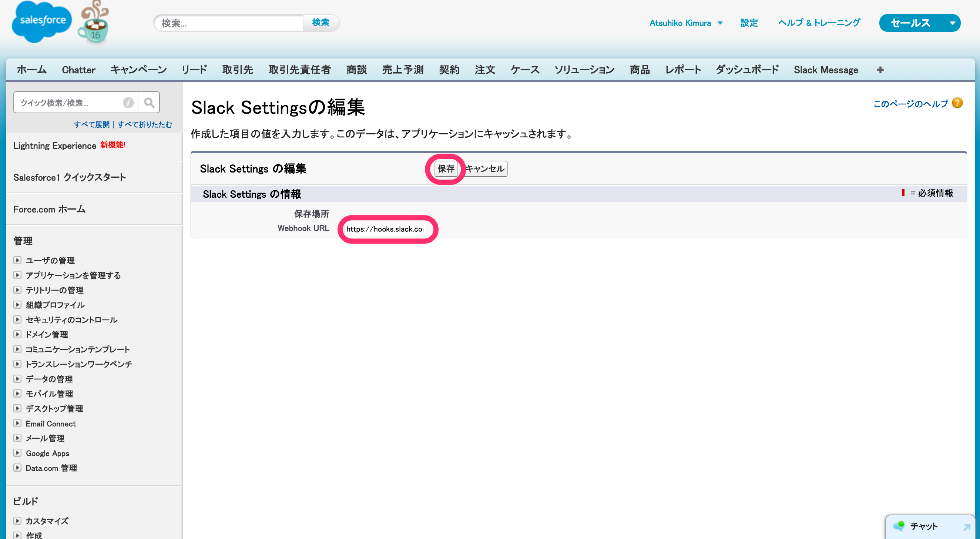Open the 取引先責任者 tab

coord(300,70)
